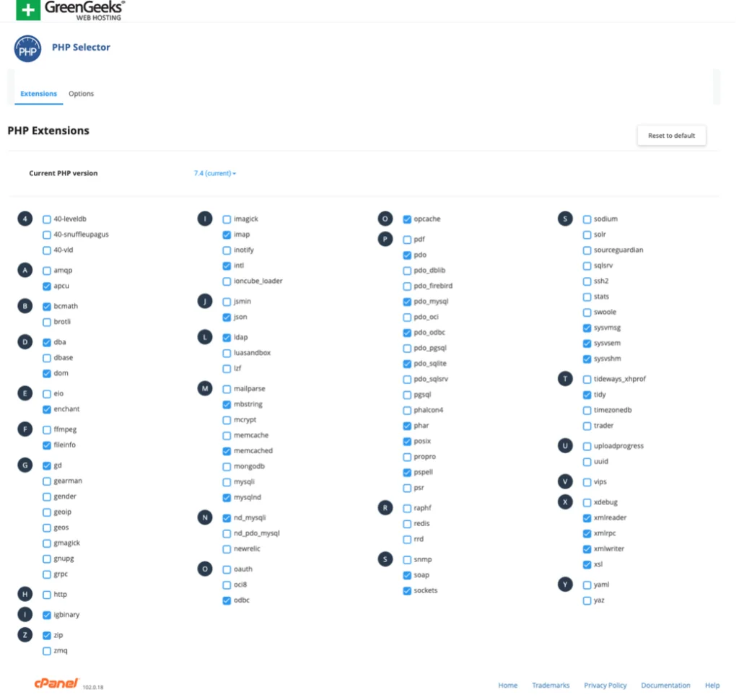This screenshot has width=739, height=700.
Task: Click the letter P group badge
Action: coord(385,239)
